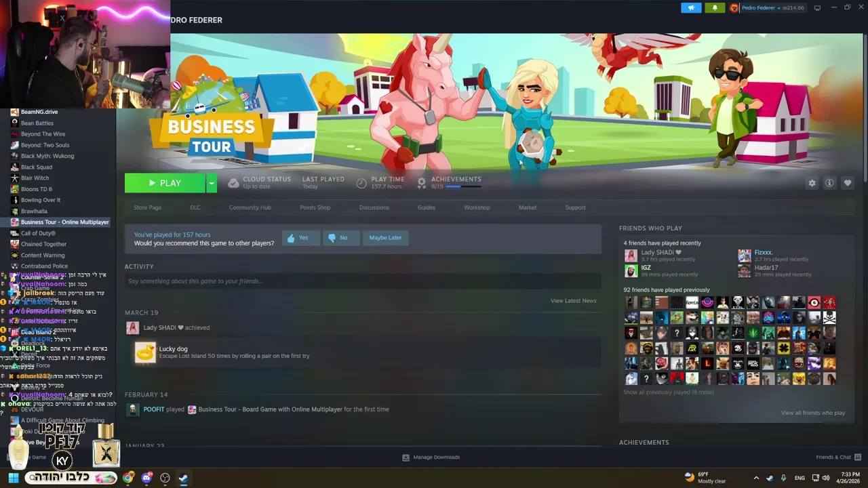Open the Market tab
Image resolution: width=868 pixels, height=488 pixels.
point(528,207)
